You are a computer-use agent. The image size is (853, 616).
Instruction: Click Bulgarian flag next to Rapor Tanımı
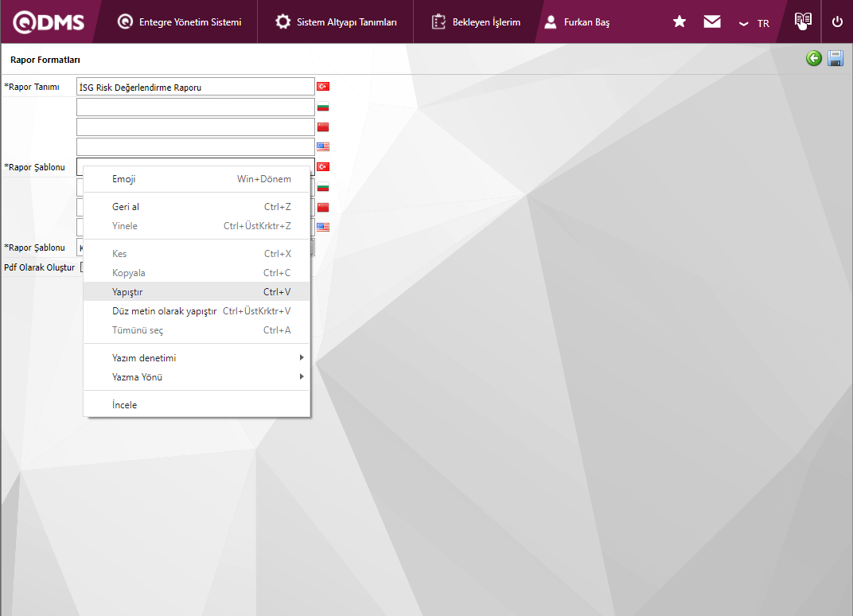pyautogui.click(x=323, y=107)
